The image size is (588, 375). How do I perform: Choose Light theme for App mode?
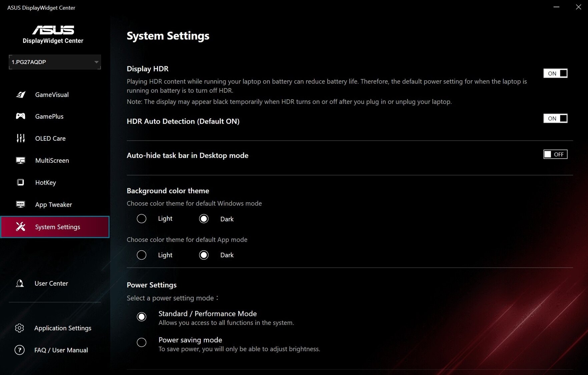(x=141, y=255)
